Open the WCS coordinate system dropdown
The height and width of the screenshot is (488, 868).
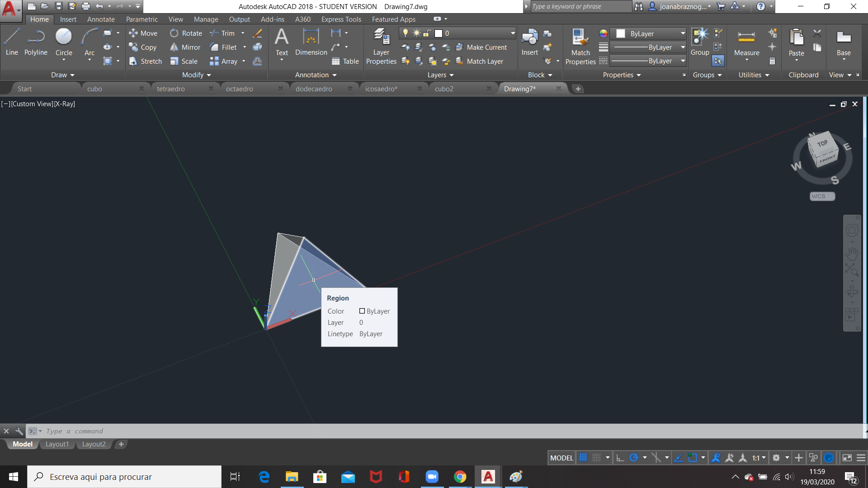[x=822, y=196]
